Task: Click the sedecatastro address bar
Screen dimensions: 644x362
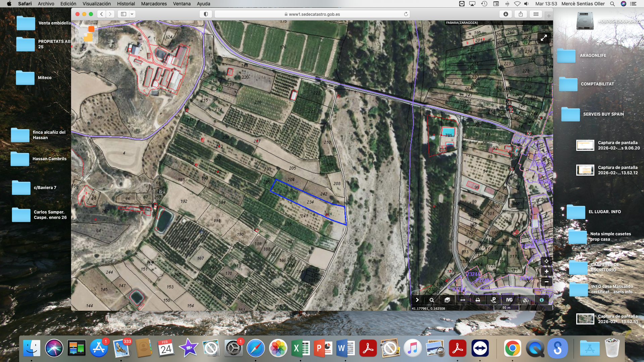Action: [x=312, y=14]
